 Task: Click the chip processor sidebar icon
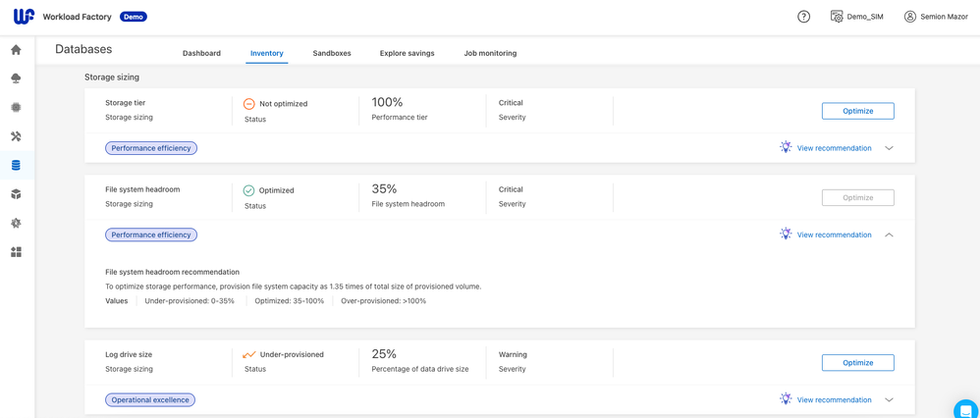[x=16, y=108]
